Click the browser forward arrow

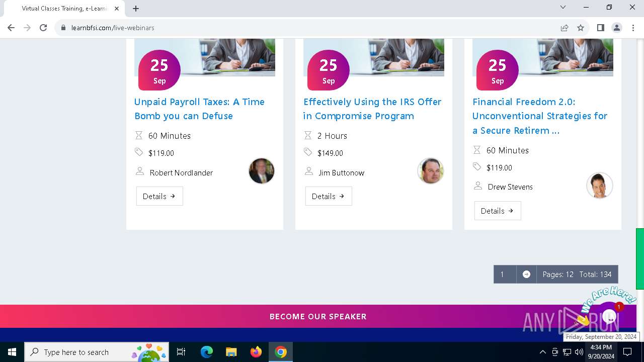click(27, 28)
